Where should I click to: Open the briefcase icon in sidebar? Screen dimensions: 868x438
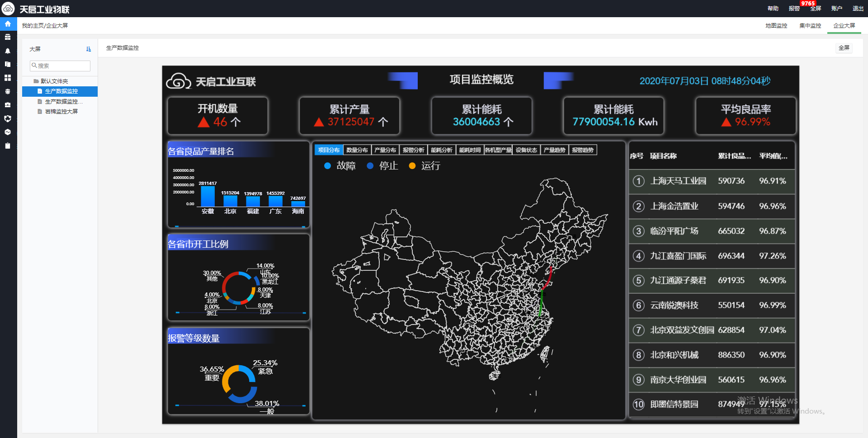[x=8, y=105]
